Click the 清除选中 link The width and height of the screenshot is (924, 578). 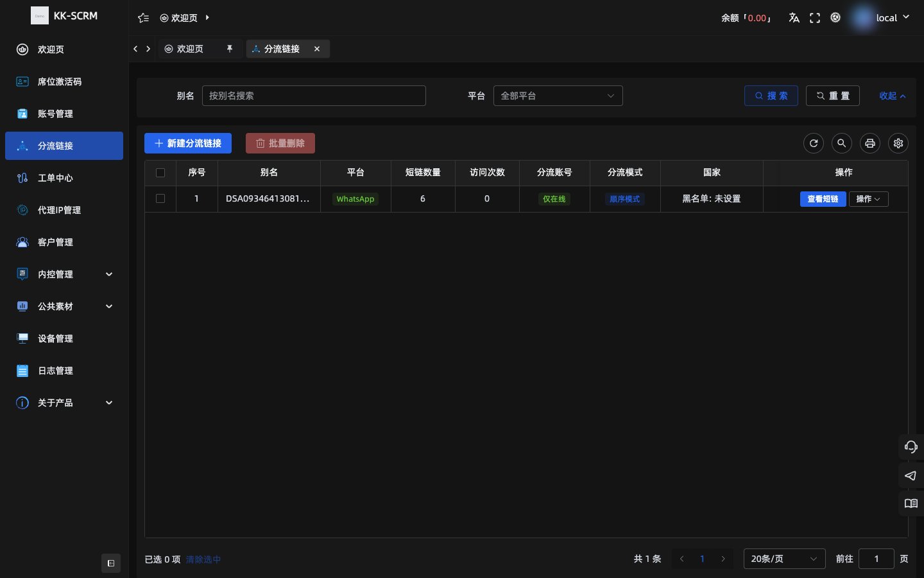pos(203,559)
